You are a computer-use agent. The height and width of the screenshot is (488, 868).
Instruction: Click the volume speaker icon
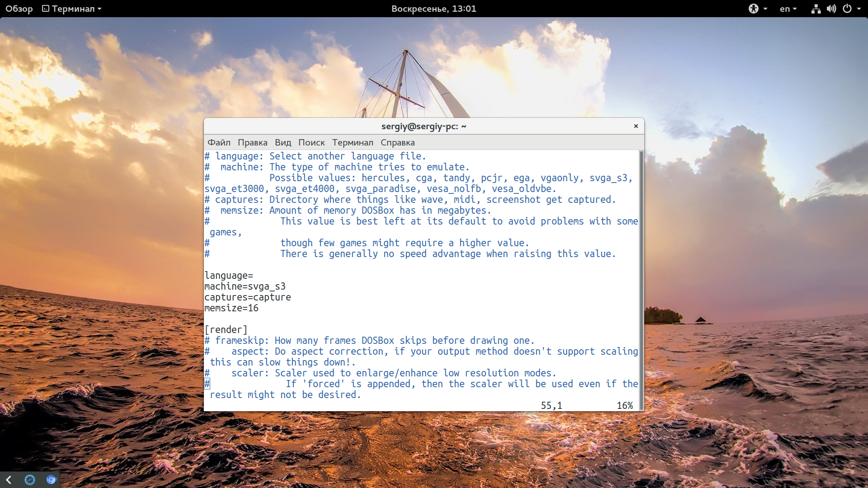tap(831, 9)
